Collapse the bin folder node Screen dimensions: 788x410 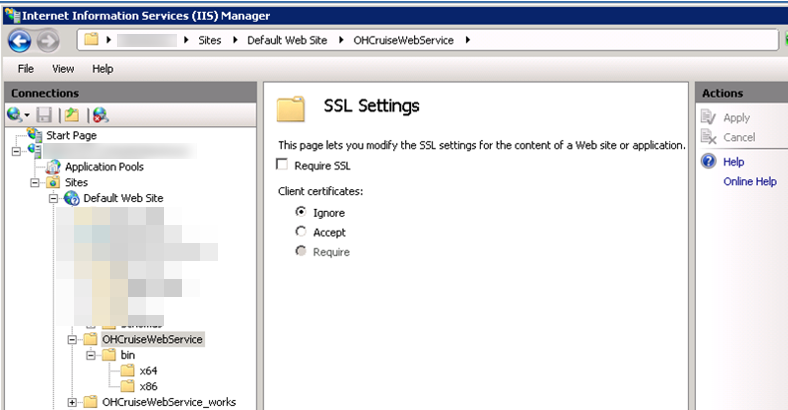click(90, 355)
